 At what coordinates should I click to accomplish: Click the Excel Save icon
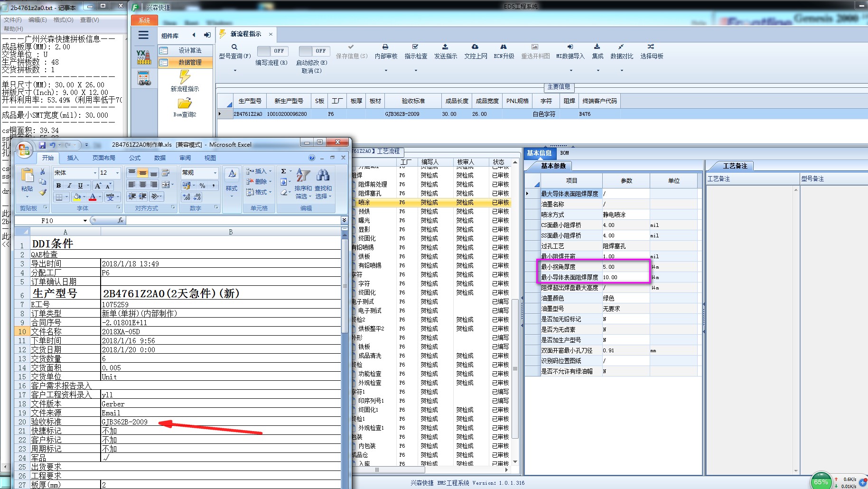coord(42,145)
